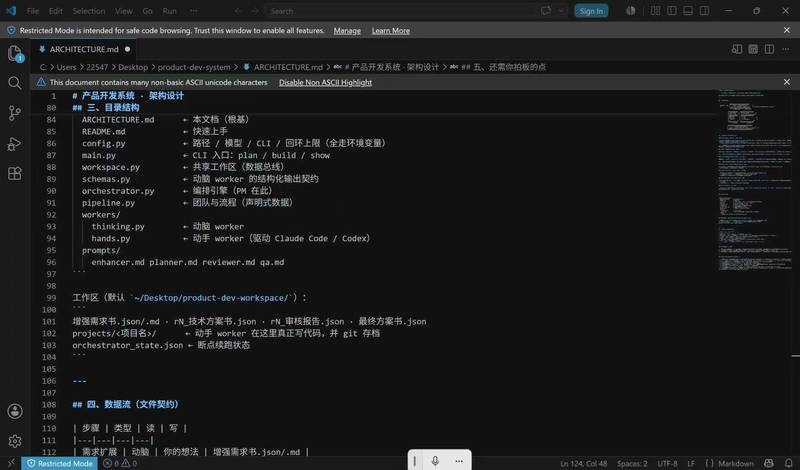Click the remote window icon in status bar
800x470 pixels.
click(x=11, y=463)
